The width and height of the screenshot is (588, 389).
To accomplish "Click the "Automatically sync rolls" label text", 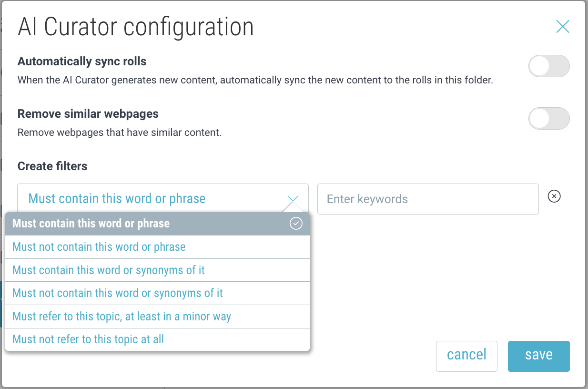I will tap(82, 61).
